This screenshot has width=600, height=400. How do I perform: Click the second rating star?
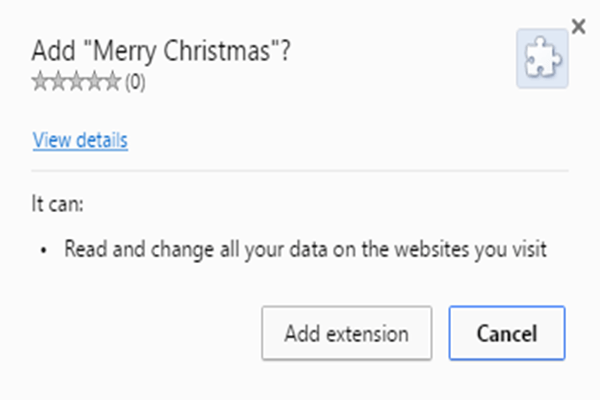click(x=58, y=83)
